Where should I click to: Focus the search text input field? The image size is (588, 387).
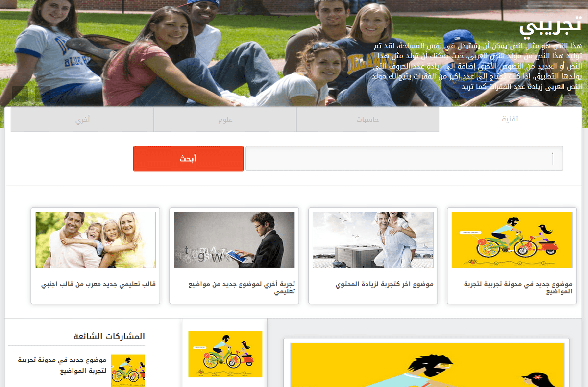404,159
